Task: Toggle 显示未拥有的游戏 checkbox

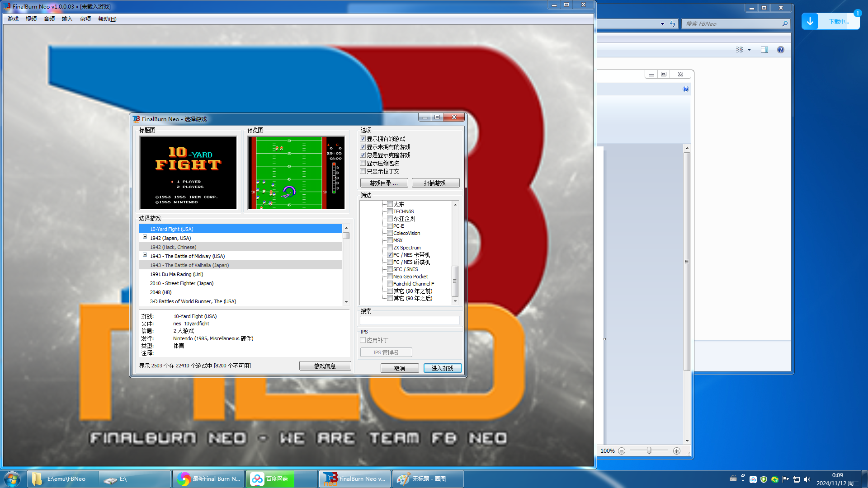Action: point(363,147)
